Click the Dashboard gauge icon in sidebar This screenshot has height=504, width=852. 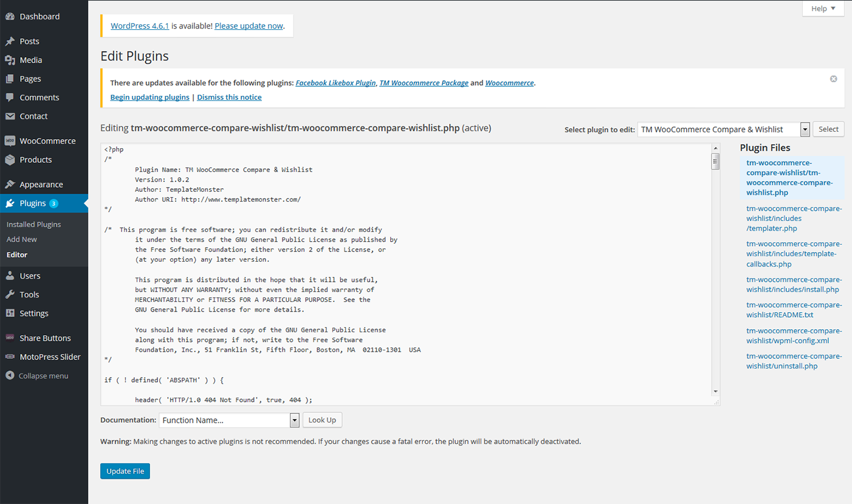(x=10, y=16)
